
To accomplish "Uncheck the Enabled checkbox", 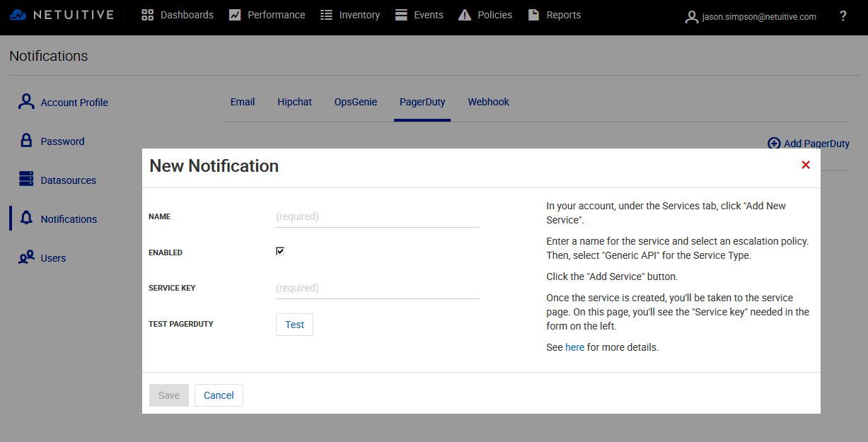I will 280,251.
